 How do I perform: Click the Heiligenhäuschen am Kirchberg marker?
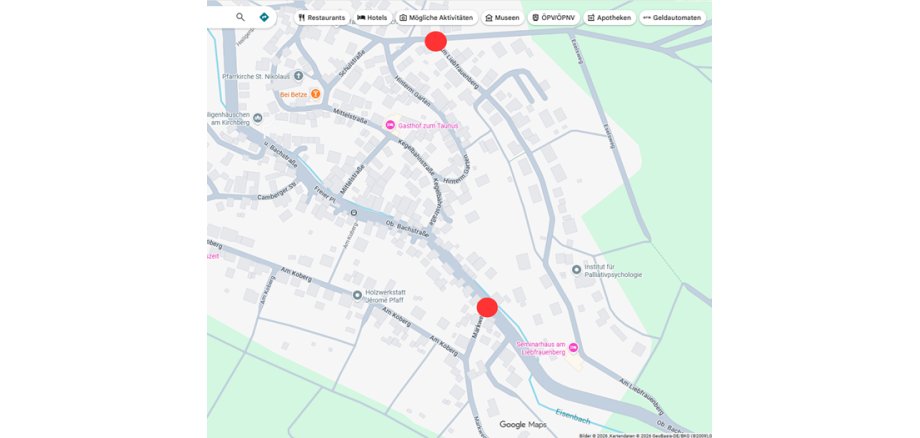[258, 118]
